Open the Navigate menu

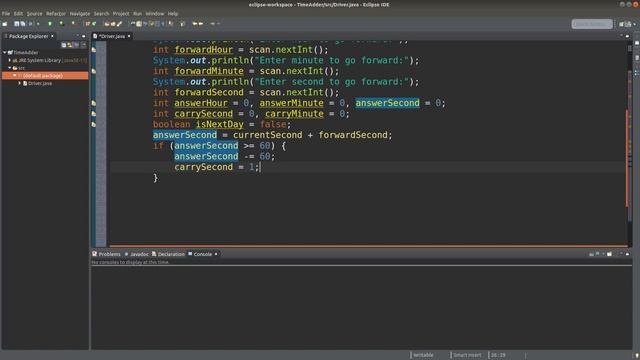point(80,13)
